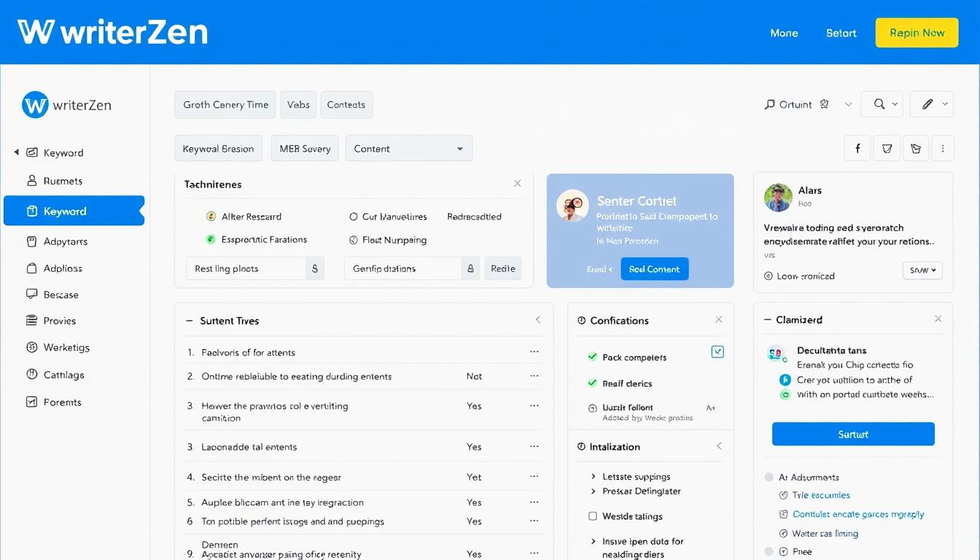Select the pencil edit icon

[x=927, y=104]
